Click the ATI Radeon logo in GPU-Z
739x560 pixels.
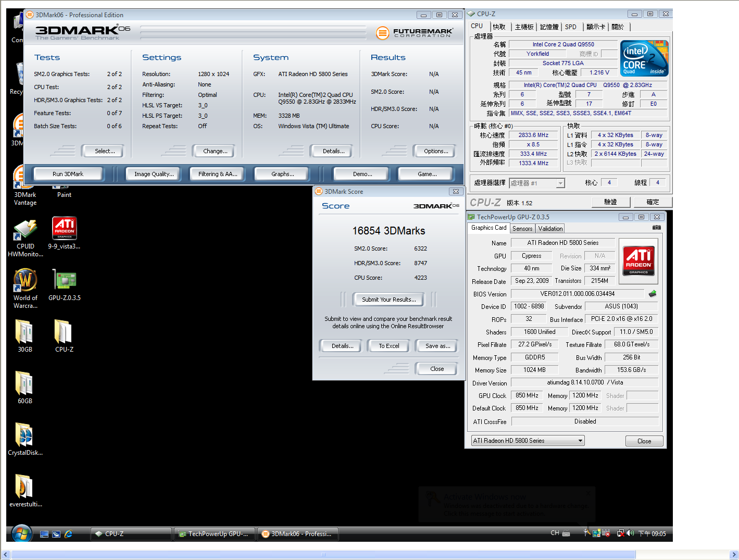tap(638, 260)
